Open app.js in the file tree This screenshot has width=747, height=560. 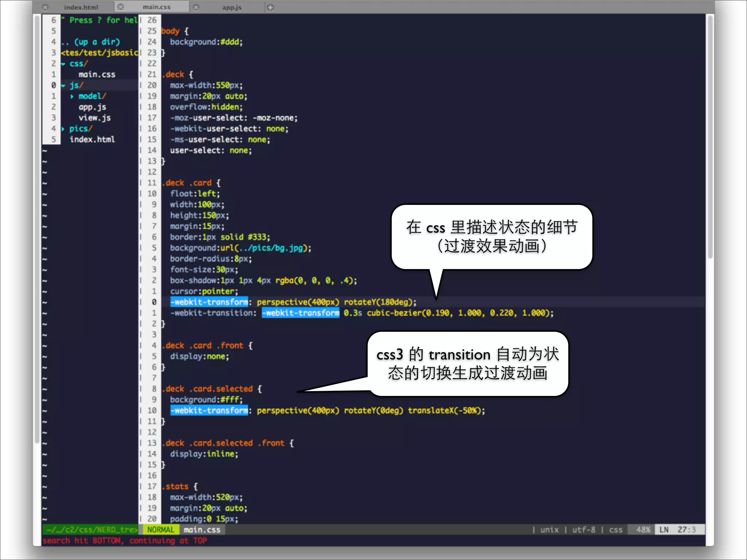(92, 107)
